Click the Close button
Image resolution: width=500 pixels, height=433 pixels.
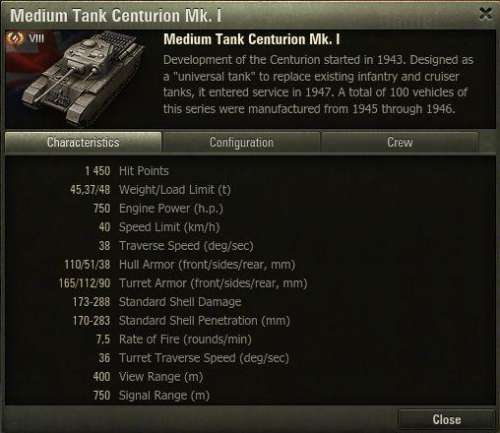447,420
